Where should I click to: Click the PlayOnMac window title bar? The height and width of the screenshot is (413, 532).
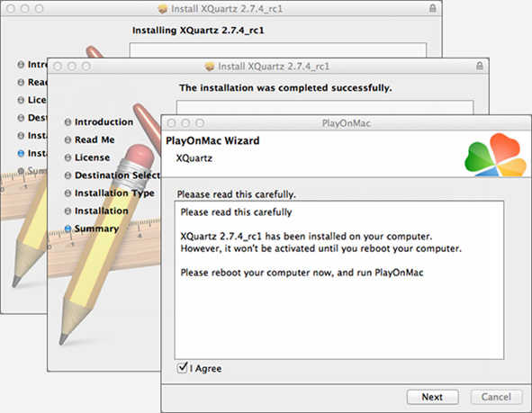tap(346, 123)
